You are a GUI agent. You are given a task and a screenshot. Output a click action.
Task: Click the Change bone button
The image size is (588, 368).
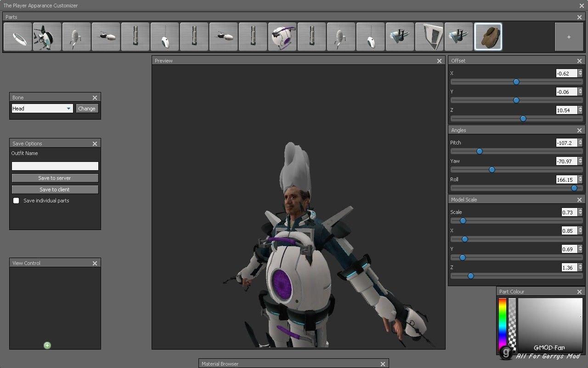pyautogui.click(x=87, y=109)
